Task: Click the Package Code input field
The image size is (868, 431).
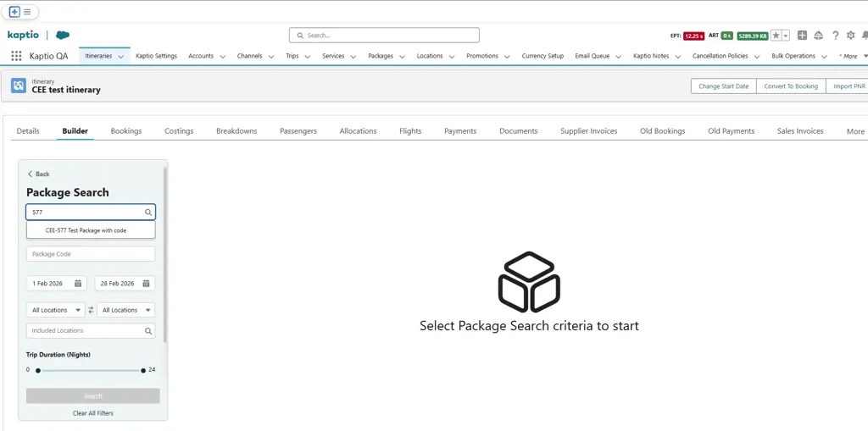Action: (91, 254)
